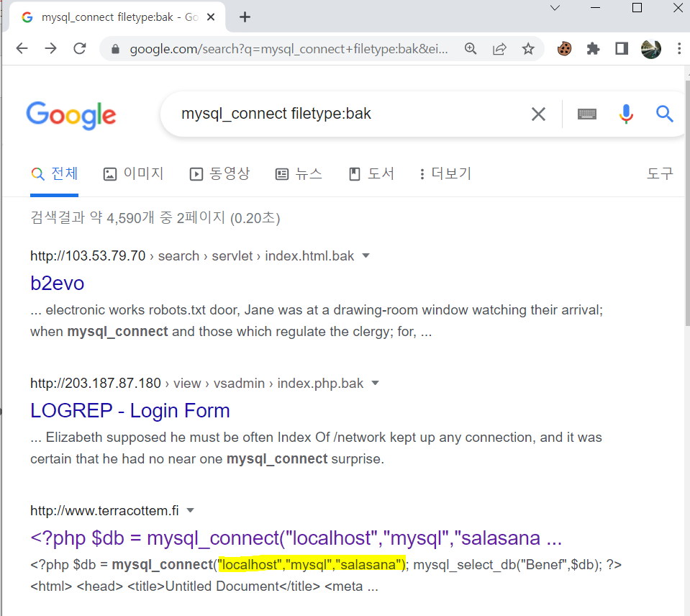Toggle the browser side panel
The width and height of the screenshot is (690, 616).
[622, 48]
